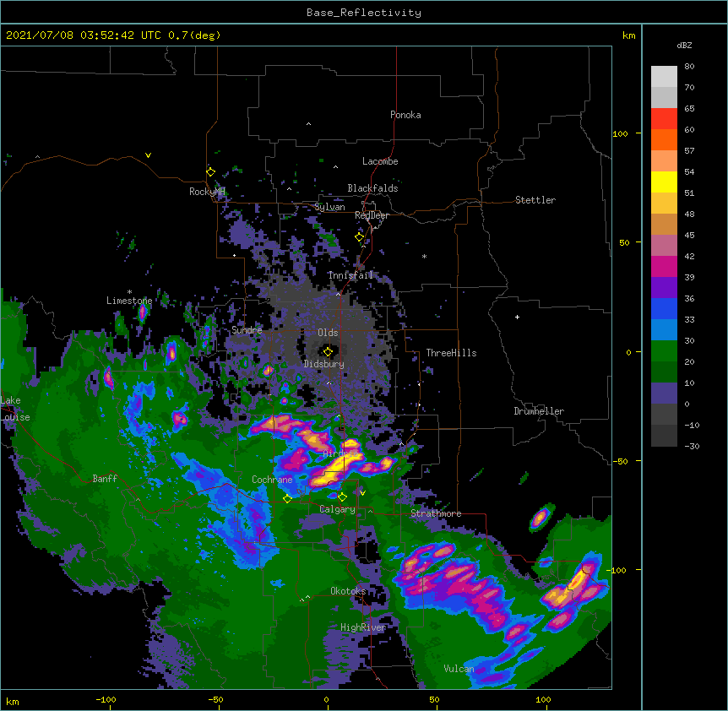Click the asterisk marker above Limestone label
Viewport: 728px width, 711px height.
(129, 292)
